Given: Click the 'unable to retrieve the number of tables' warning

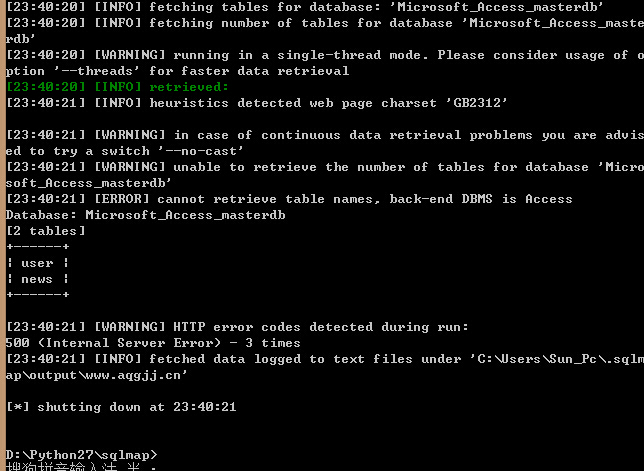Looking at the screenshot, I should tap(325, 175).
